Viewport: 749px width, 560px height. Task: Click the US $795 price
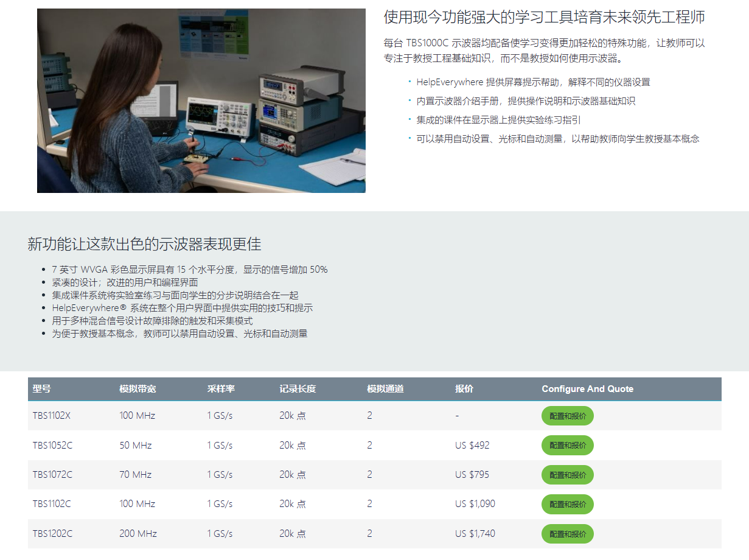tap(472, 475)
